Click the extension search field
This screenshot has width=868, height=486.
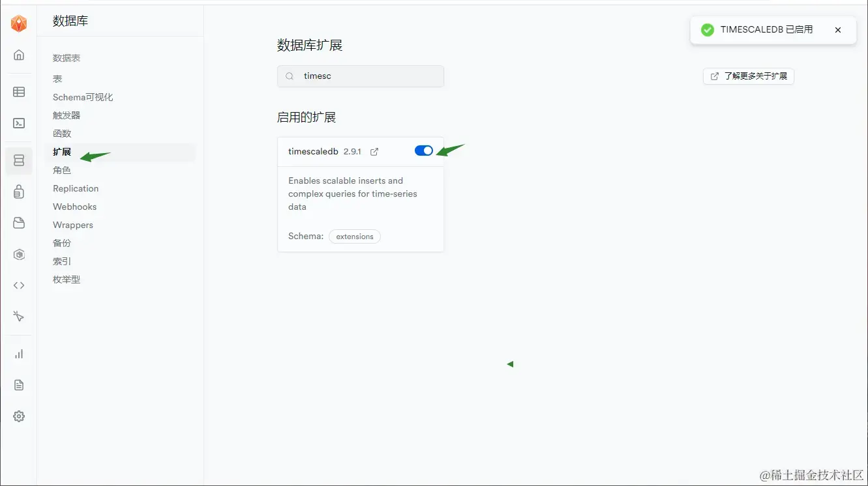pos(361,76)
